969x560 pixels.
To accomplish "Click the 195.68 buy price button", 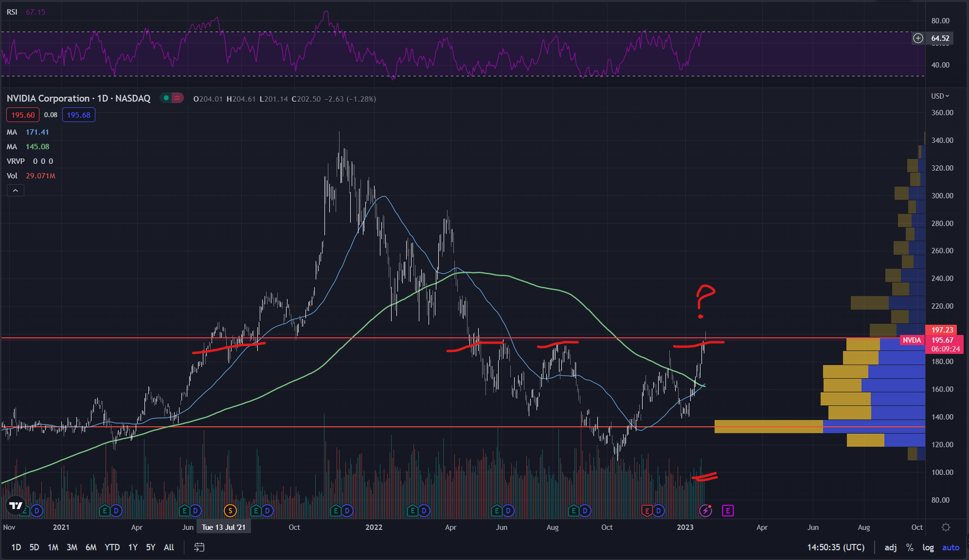I will click(78, 115).
